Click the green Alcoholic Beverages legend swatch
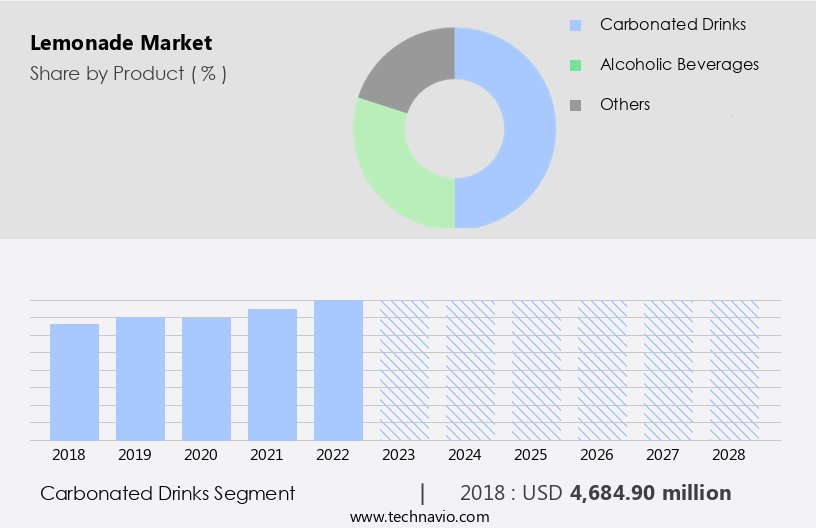The image size is (816, 528). coord(575,65)
